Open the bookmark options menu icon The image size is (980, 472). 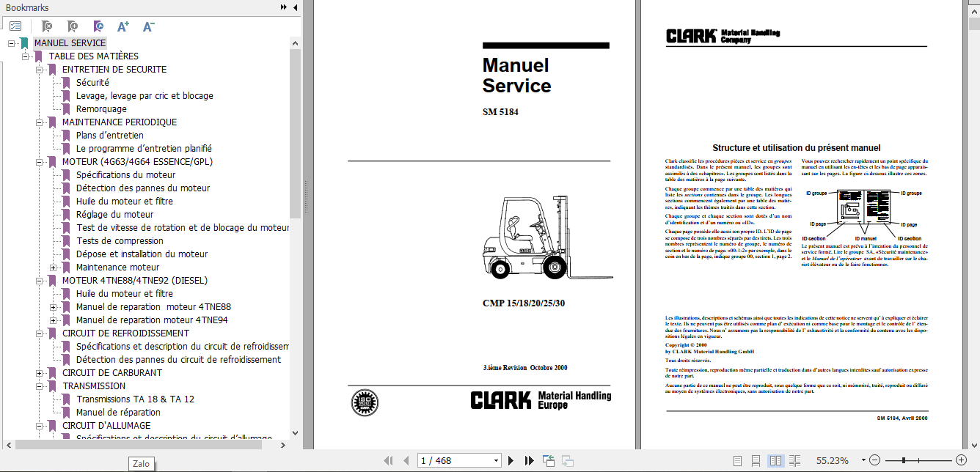point(15,26)
